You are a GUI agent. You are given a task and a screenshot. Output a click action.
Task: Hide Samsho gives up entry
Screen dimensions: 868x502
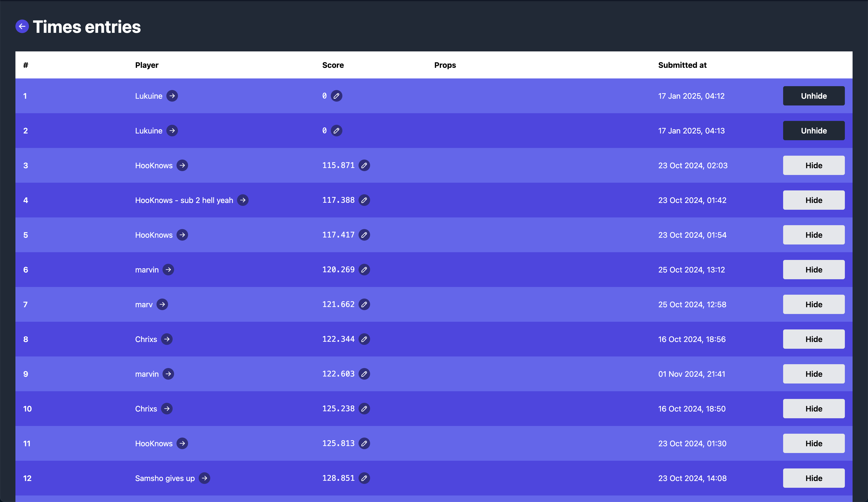coord(814,478)
